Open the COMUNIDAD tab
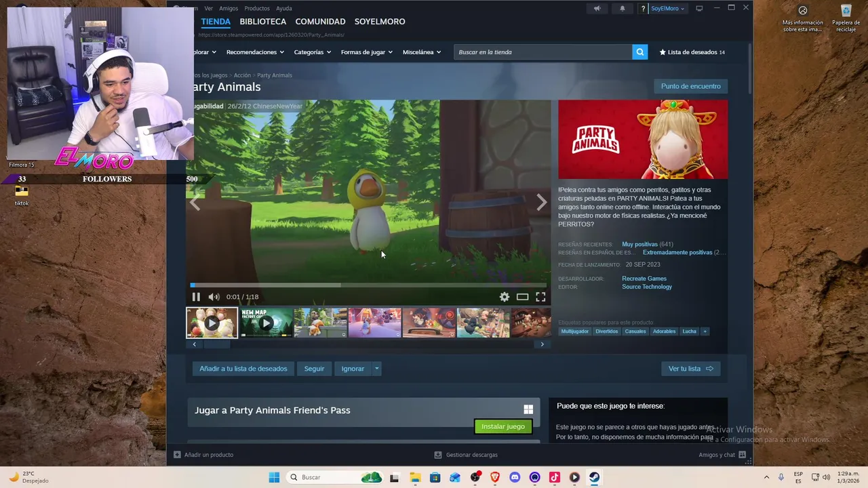The height and width of the screenshot is (488, 868). click(320, 22)
